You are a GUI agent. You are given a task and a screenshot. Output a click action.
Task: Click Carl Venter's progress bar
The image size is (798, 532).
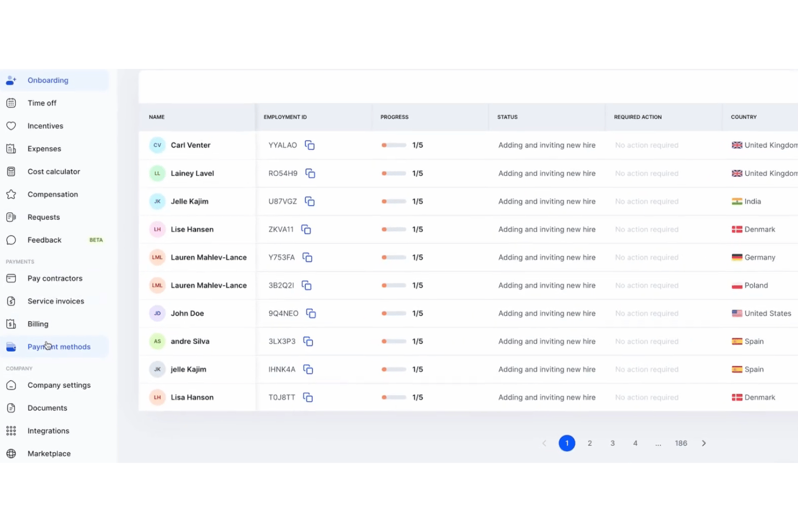click(x=394, y=145)
